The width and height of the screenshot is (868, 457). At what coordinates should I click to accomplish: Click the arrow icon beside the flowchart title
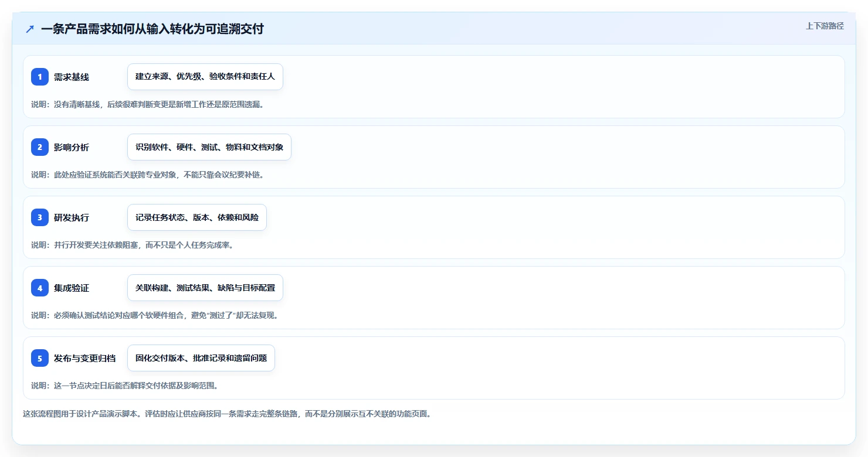point(30,29)
